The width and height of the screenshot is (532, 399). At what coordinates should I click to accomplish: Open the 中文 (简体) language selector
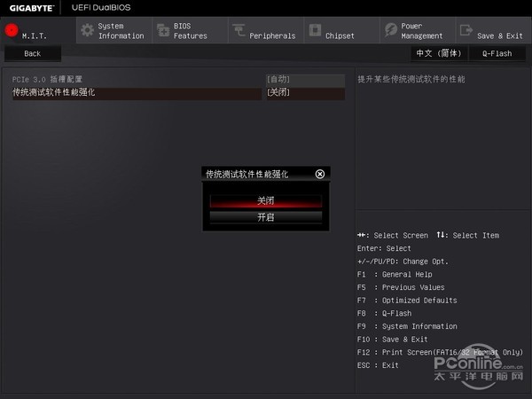tap(439, 53)
